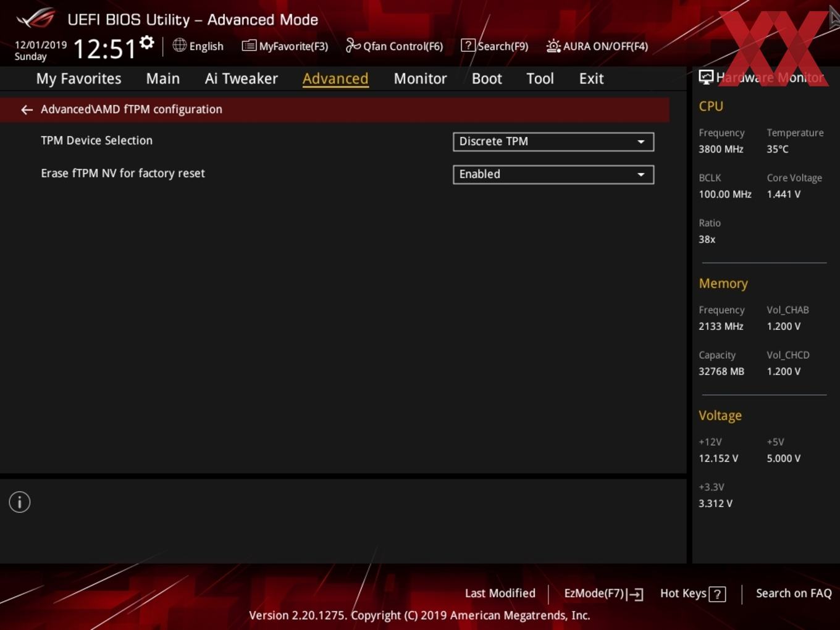Open the Tool tab

[540, 78]
